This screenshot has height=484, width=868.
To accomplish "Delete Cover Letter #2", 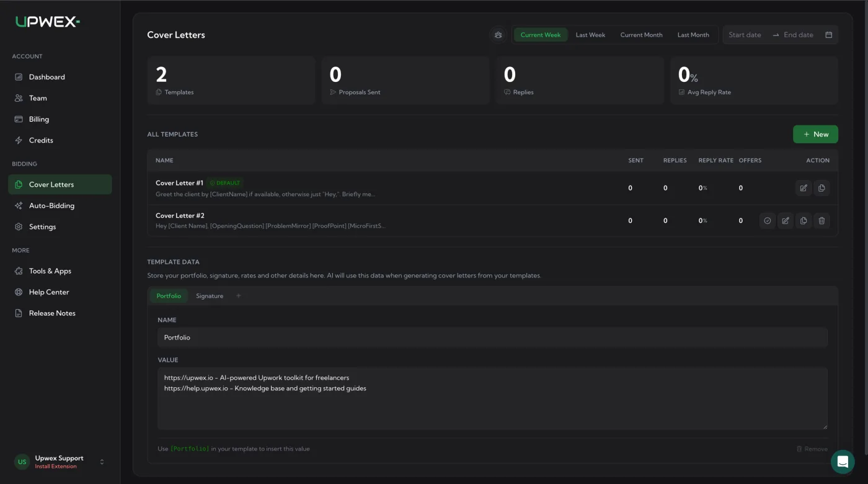I will [x=821, y=220].
